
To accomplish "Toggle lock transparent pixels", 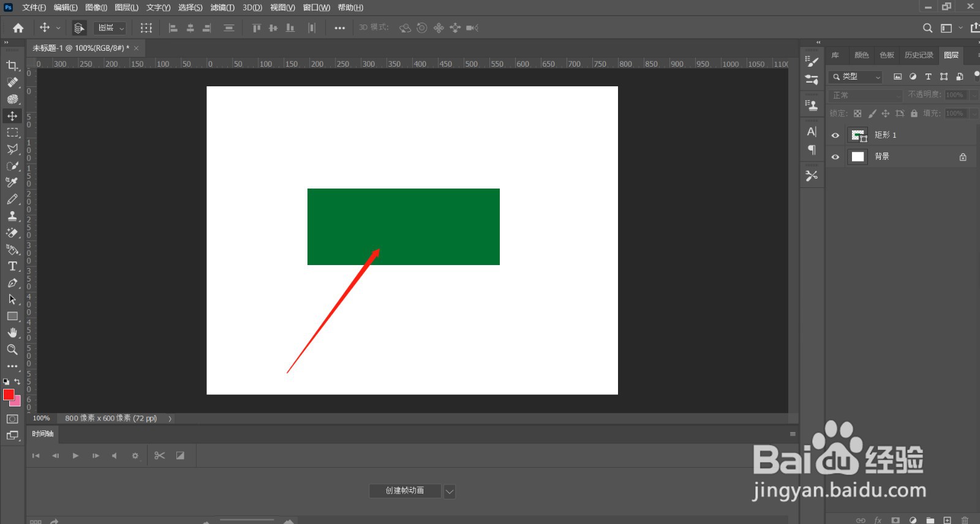I will pyautogui.click(x=858, y=113).
